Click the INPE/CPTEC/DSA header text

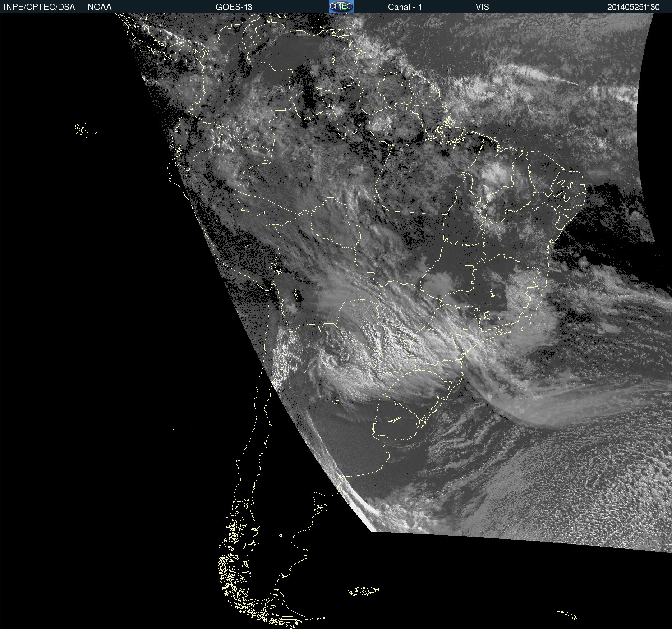click(39, 7)
